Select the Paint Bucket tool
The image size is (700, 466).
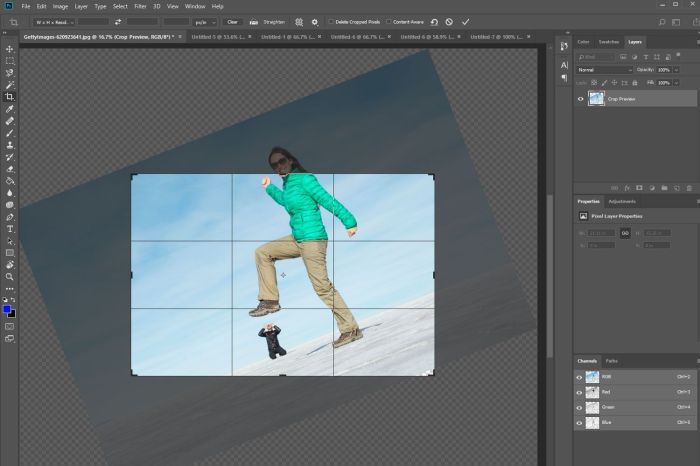point(9,181)
